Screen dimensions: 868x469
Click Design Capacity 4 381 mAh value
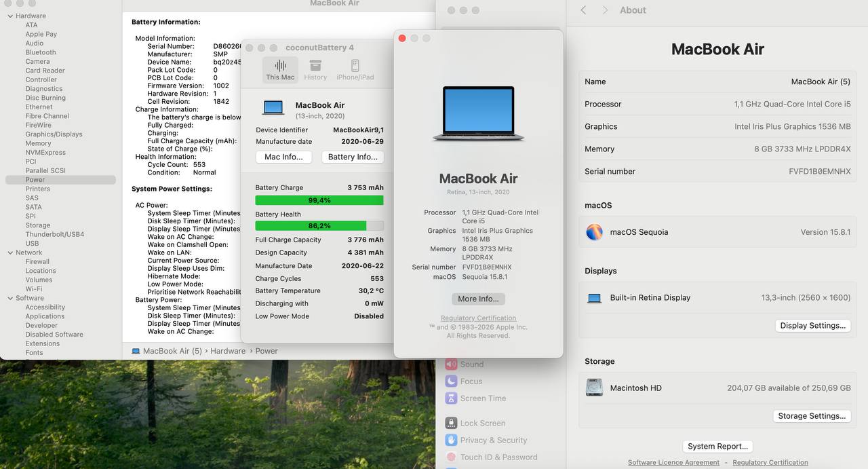pos(366,252)
